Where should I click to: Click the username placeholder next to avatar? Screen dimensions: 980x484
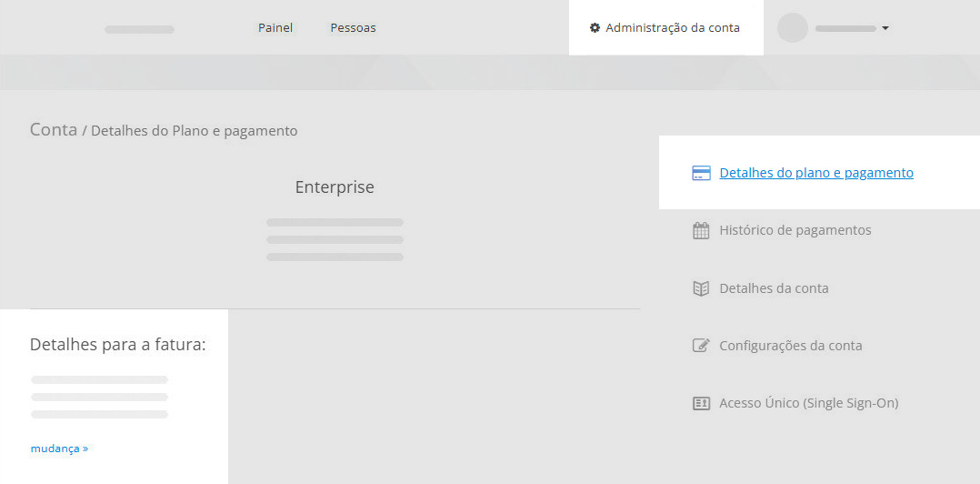(x=845, y=29)
